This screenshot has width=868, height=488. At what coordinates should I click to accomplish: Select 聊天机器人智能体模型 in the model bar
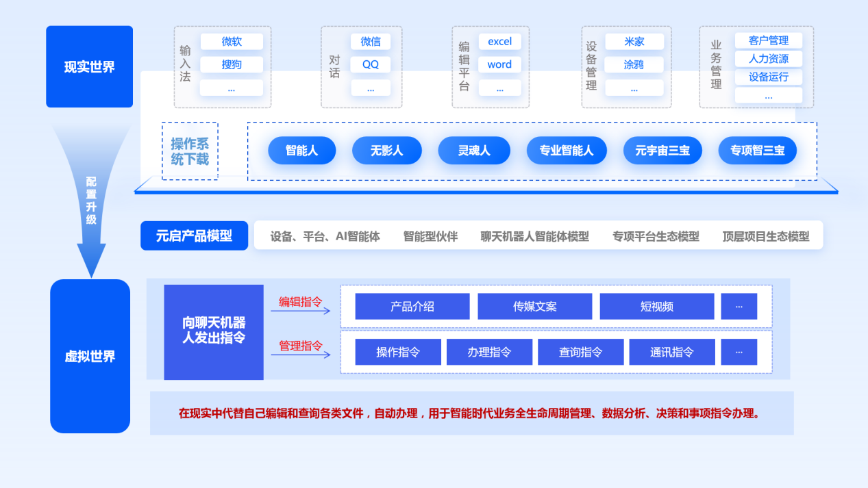pos(534,237)
